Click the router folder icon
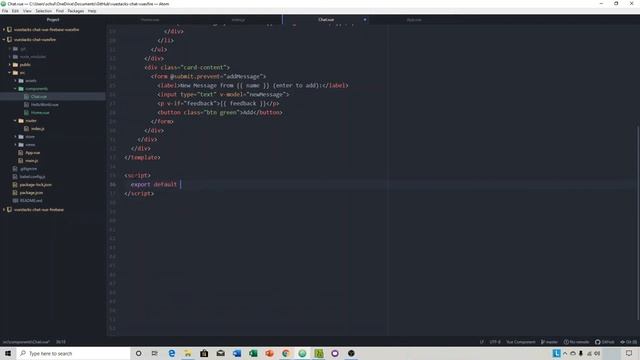 click(21, 121)
